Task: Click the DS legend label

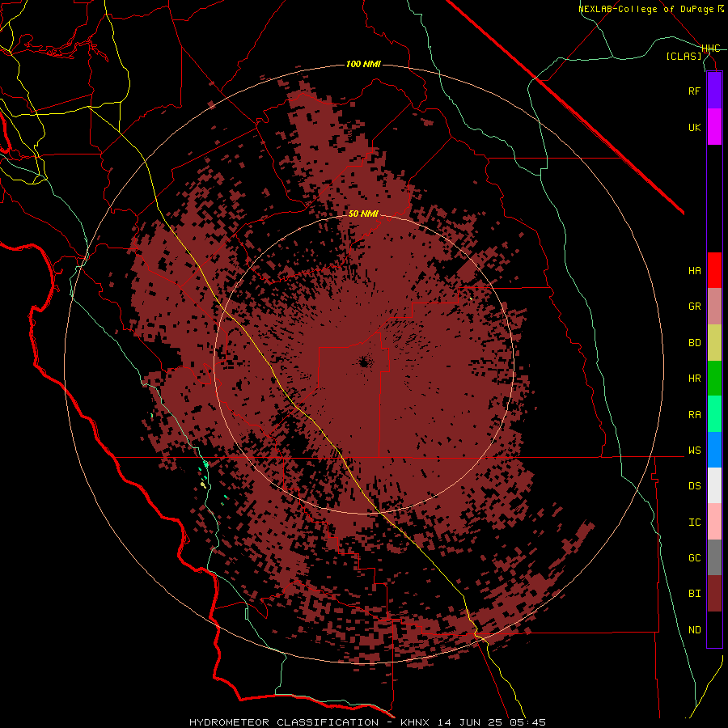Action: point(694,485)
